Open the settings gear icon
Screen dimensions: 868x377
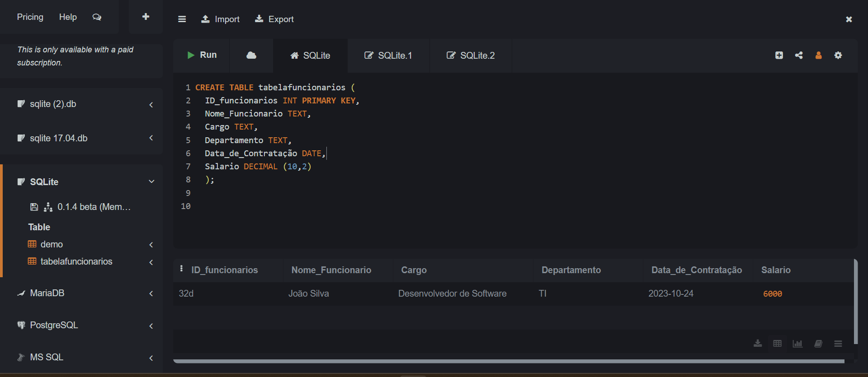(838, 55)
